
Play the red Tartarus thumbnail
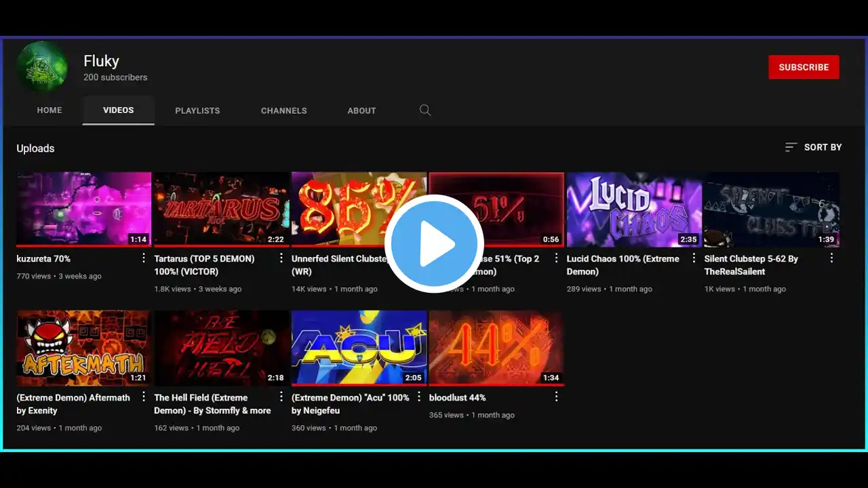pyautogui.click(x=222, y=209)
